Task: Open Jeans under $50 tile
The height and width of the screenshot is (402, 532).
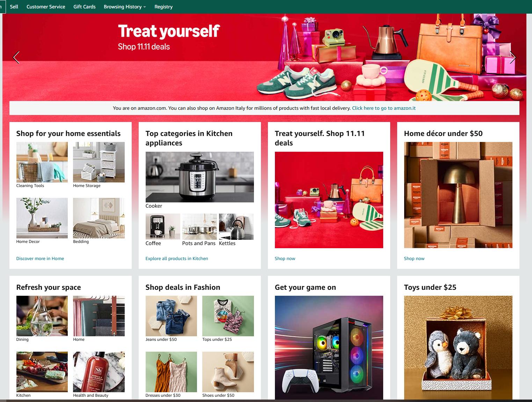Action: tap(171, 316)
